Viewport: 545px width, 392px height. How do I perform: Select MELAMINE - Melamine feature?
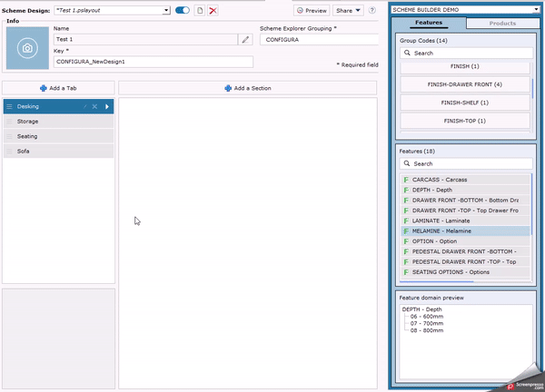pyautogui.click(x=465, y=230)
